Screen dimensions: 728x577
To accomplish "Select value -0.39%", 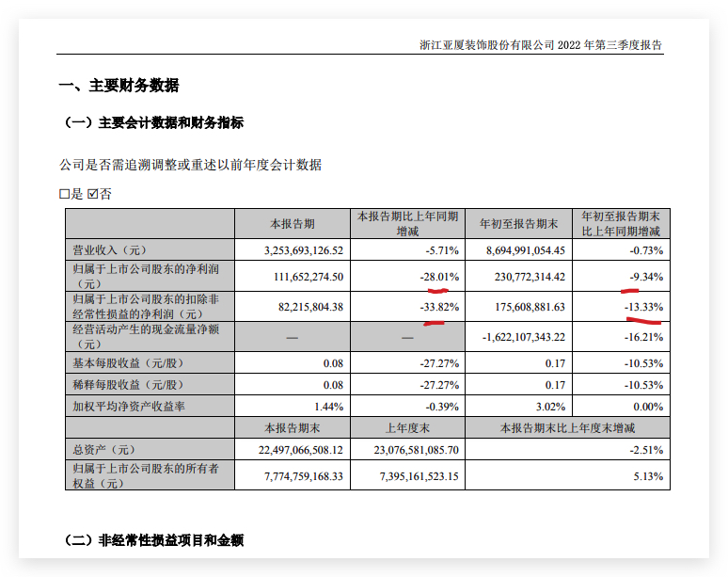I will [x=442, y=407].
